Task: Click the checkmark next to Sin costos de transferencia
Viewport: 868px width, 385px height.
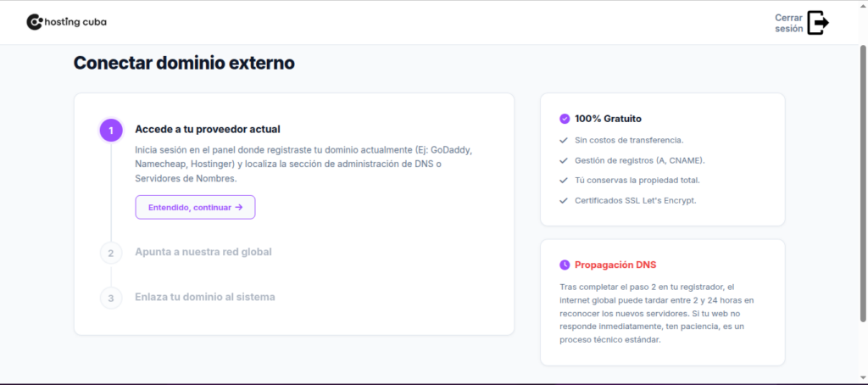Action: click(564, 140)
